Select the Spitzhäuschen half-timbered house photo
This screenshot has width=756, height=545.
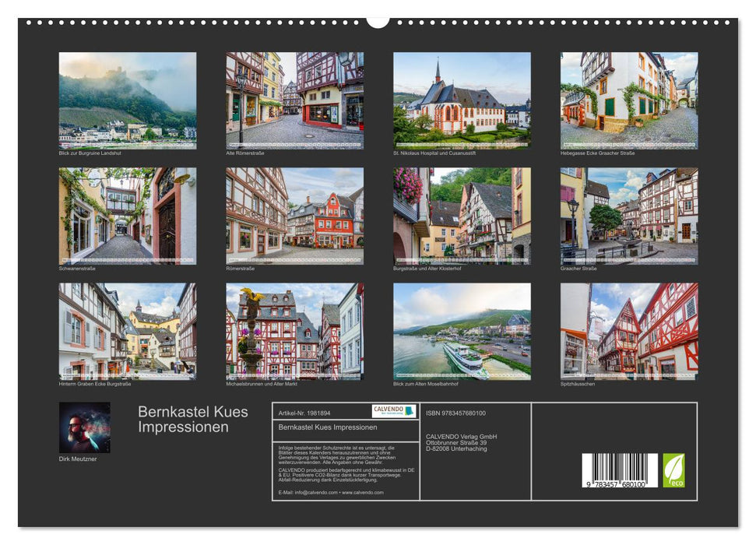pos(627,332)
